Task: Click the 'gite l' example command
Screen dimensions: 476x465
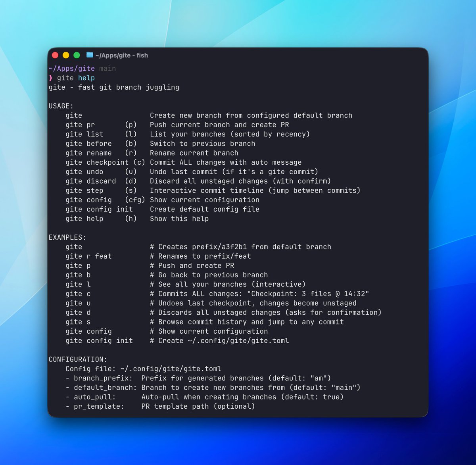Action: click(x=78, y=284)
